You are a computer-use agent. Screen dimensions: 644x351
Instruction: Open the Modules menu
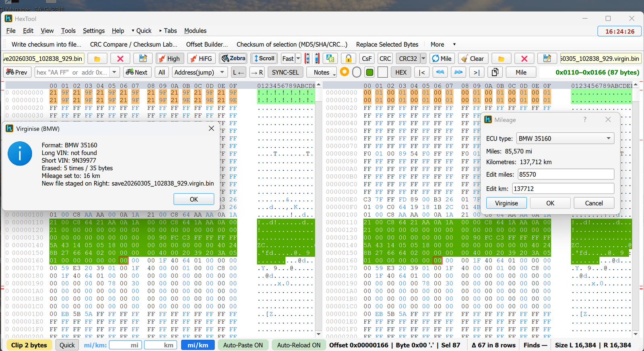[195, 31]
